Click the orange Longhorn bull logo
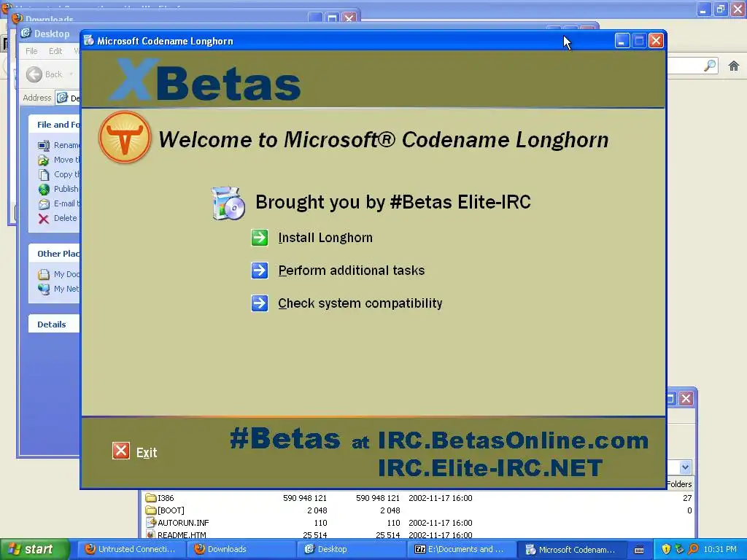The image size is (747, 560). point(125,137)
